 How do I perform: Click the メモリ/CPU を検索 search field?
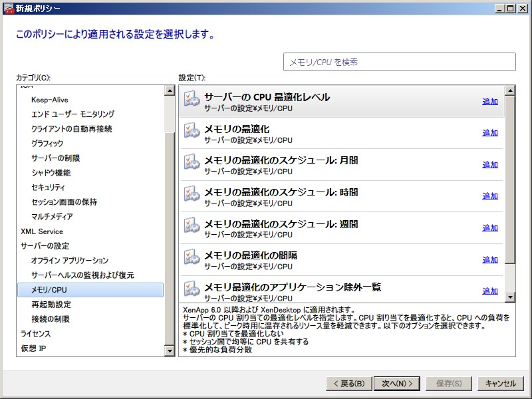pos(399,62)
